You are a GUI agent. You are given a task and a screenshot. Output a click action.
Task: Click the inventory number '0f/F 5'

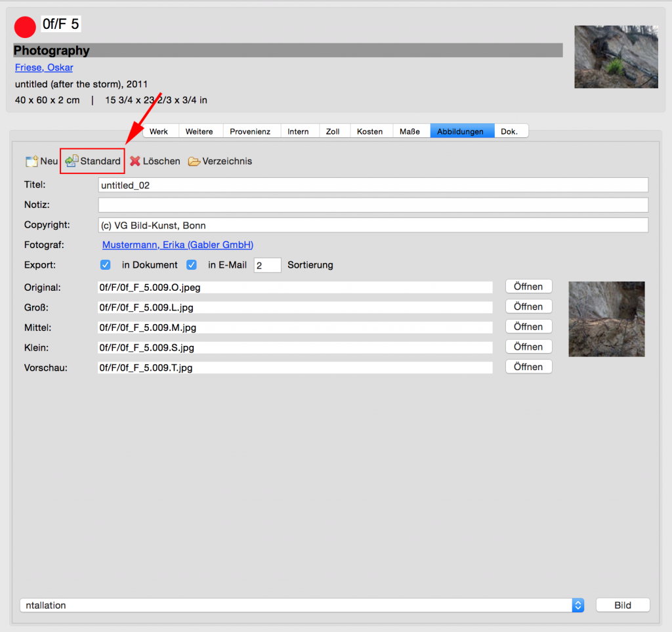[x=61, y=24]
